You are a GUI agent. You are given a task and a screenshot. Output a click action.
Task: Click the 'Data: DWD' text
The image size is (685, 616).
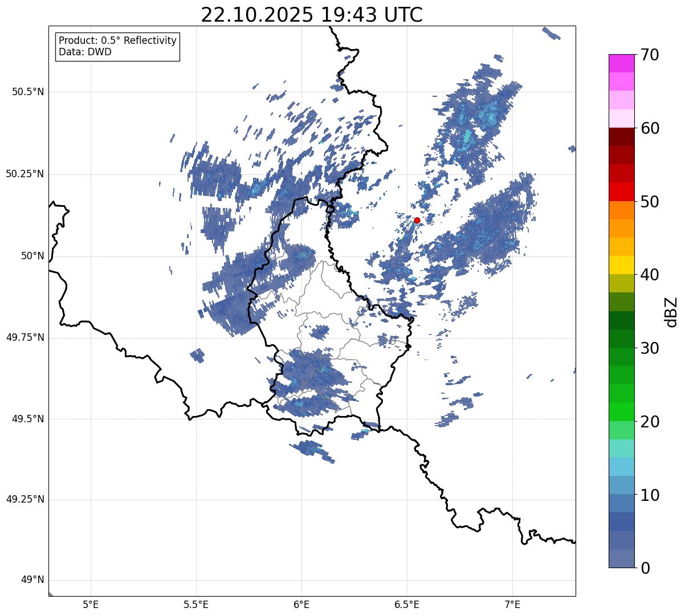coord(85,52)
